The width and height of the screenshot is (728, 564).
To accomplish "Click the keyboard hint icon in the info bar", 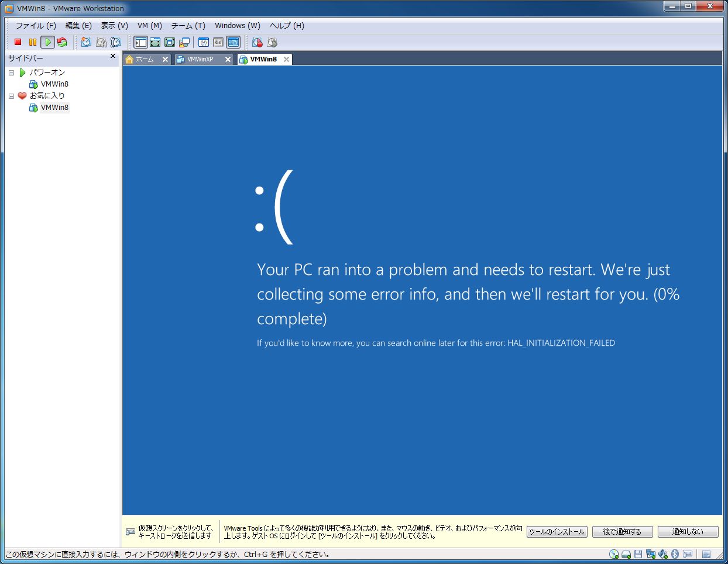I will [131, 532].
